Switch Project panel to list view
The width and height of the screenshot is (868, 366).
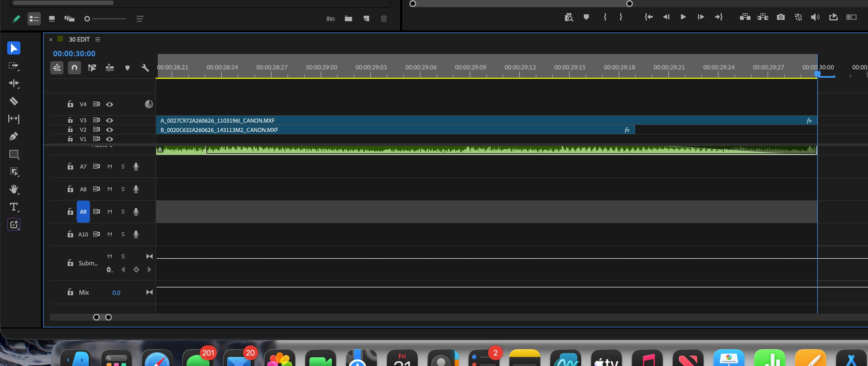click(34, 18)
